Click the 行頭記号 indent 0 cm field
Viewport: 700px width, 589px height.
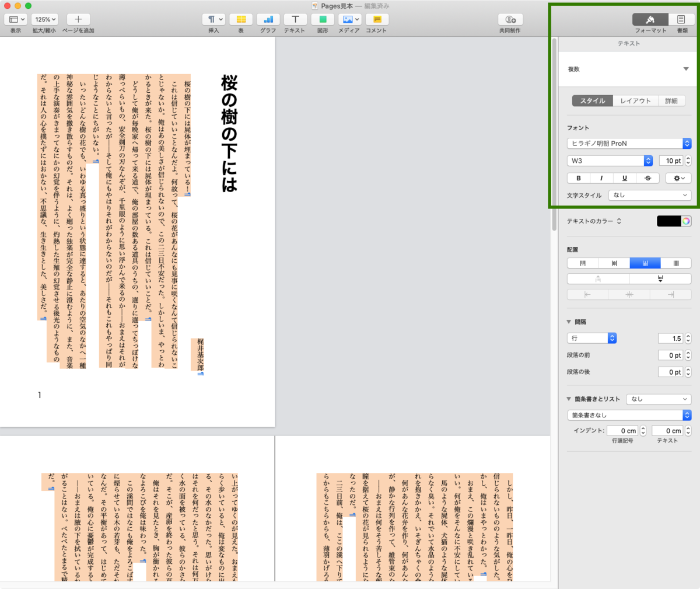click(622, 431)
